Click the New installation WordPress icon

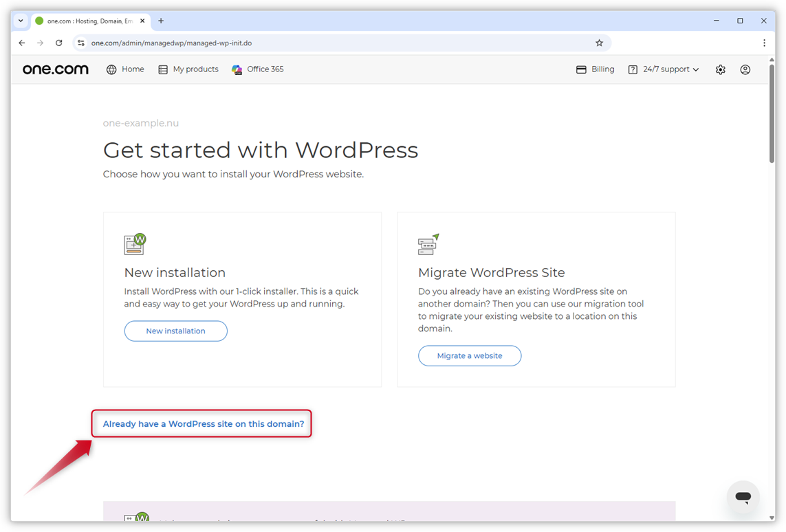click(x=135, y=244)
